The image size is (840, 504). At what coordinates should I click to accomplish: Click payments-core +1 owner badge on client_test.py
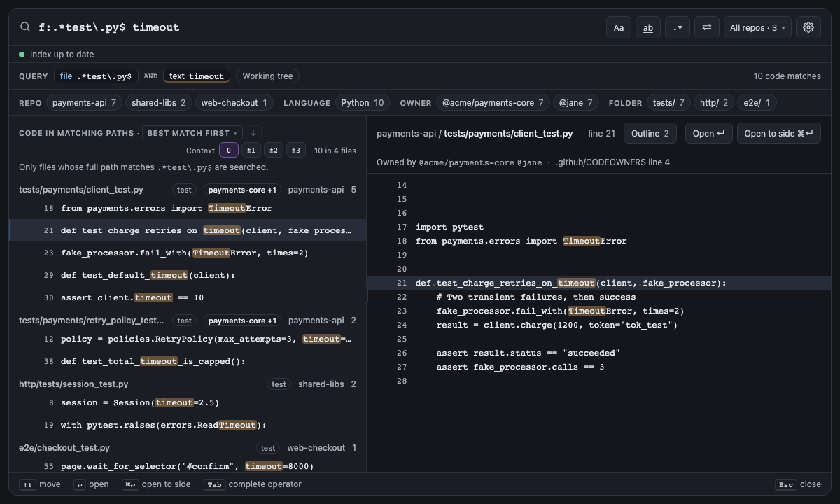click(243, 190)
